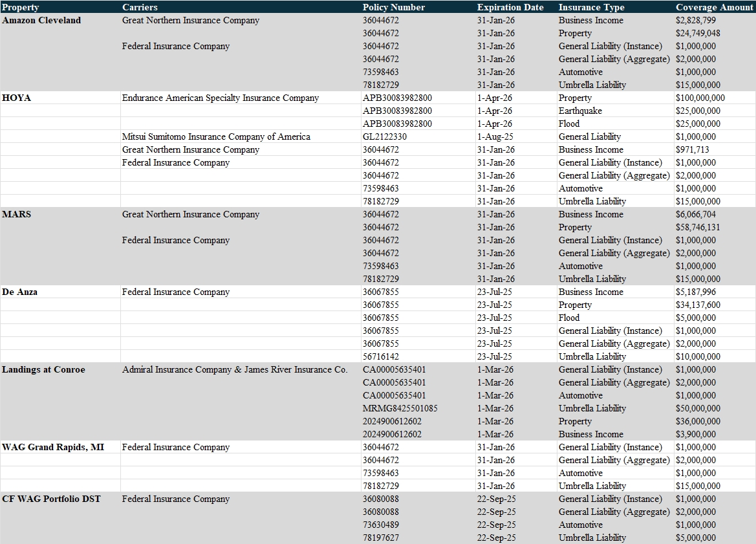Screen dimensions: 756x544
Task: Click Property type in the $58,746,131 row
Action: [x=575, y=227]
